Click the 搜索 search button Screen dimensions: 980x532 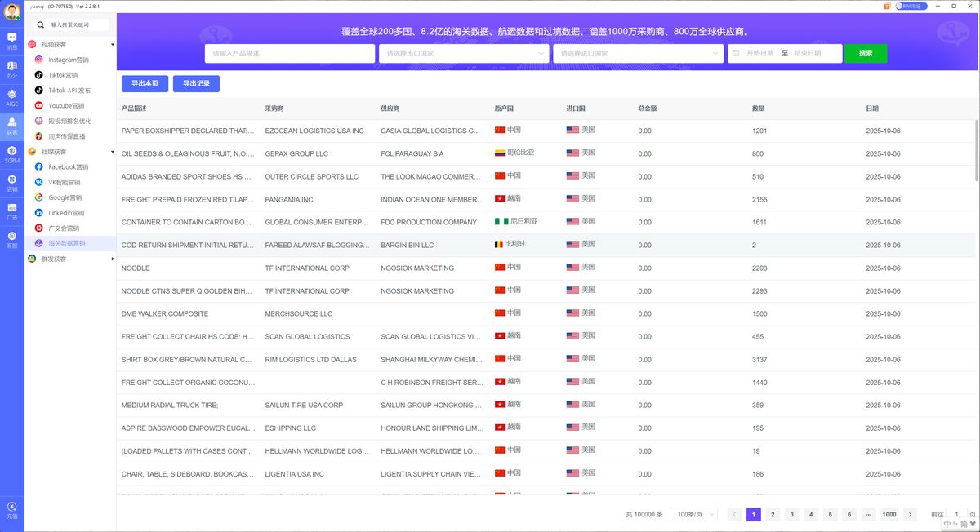(866, 54)
